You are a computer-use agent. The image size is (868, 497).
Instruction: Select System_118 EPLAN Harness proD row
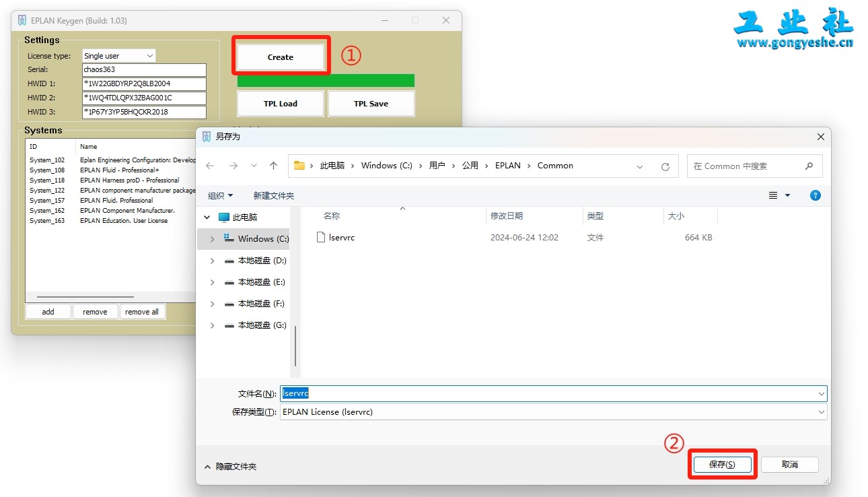(112, 180)
